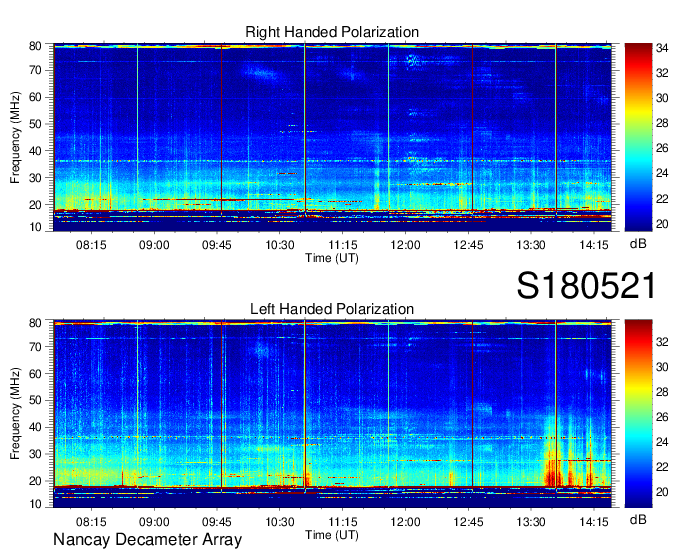The height and width of the screenshot is (552, 680).
Task: Click the 09:00 time tick under Left Handed plot
Action: tap(154, 522)
